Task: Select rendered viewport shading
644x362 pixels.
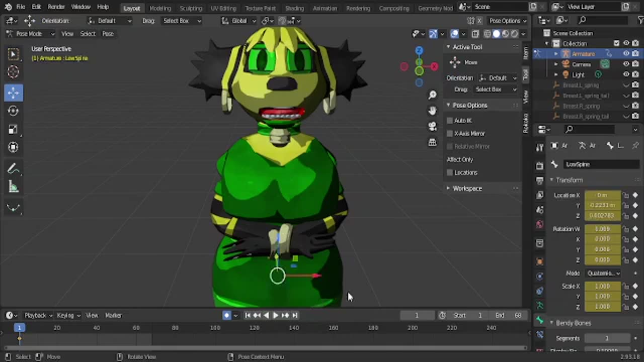Action: click(514, 34)
